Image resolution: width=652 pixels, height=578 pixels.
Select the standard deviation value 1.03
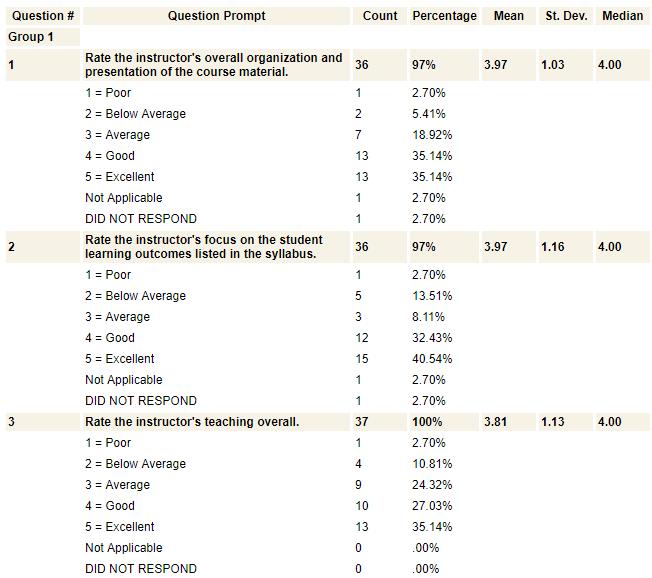point(553,65)
